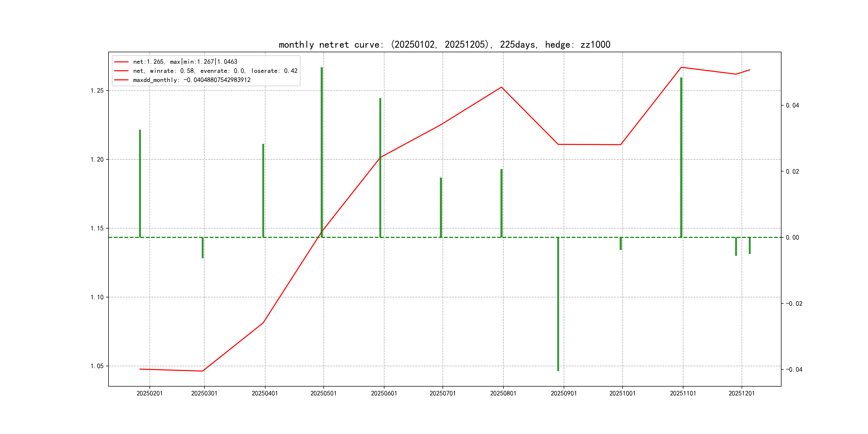Click the 20251201 x-axis label
The height and width of the screenshot is (434, 868).
click(x=741, y=394)
